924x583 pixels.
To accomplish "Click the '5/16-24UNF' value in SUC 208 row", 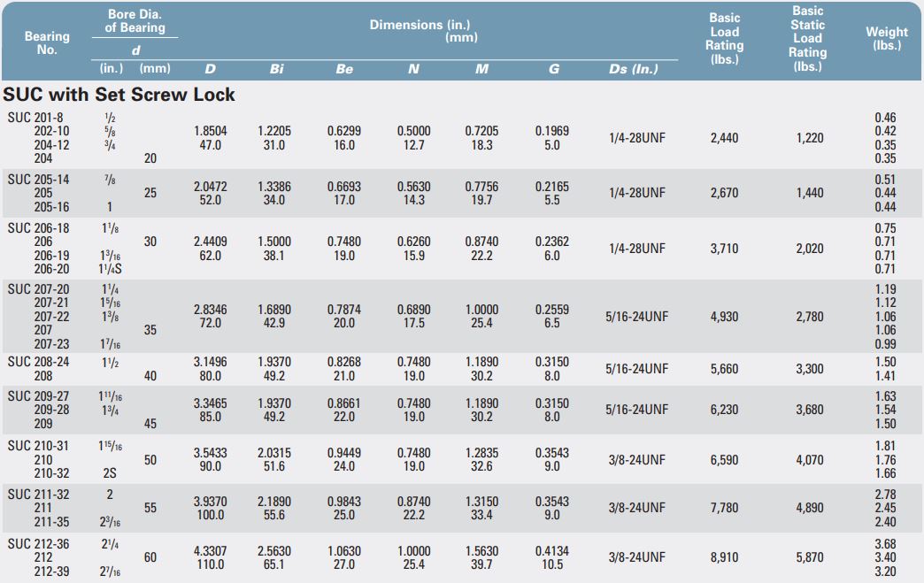I will pos(637,369).
